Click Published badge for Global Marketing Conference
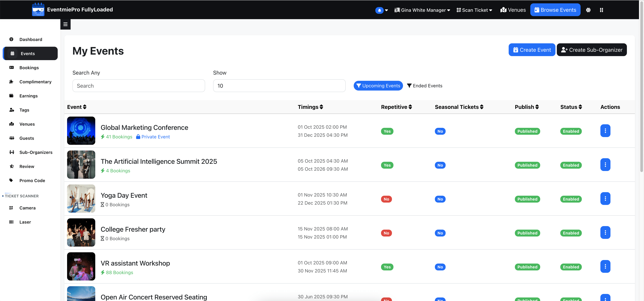Image resolution: width=644 pixels, height=301 pixels. 527,131
